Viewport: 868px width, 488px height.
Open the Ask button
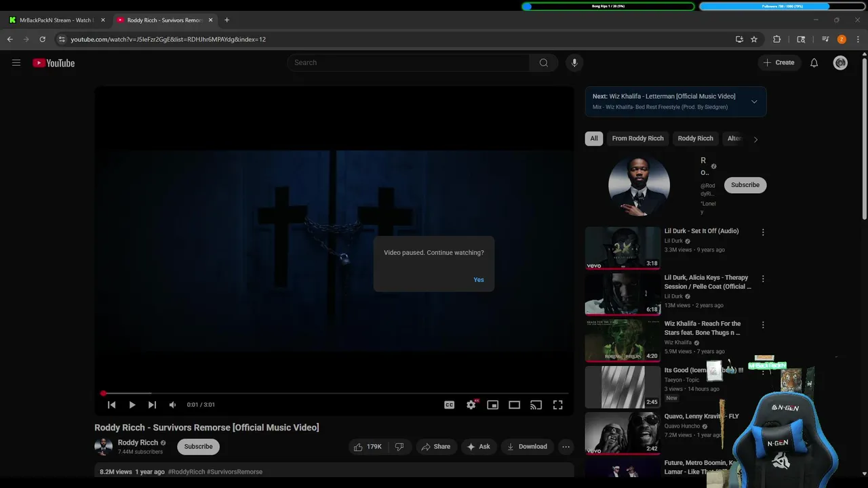click(x=479, y=447)
